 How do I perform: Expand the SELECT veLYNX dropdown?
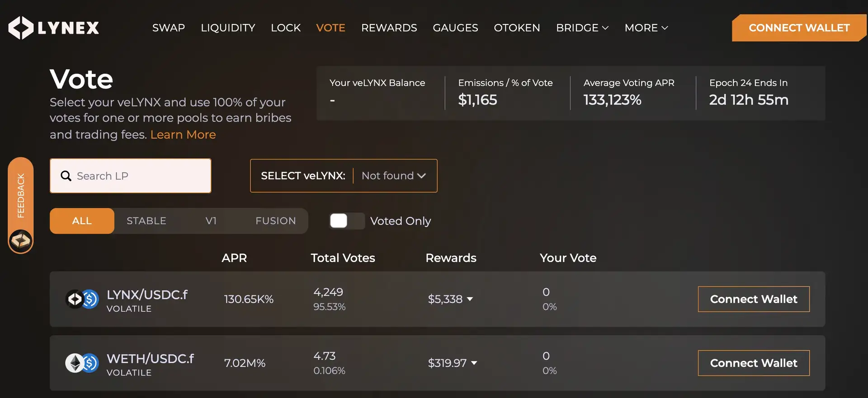(x=393, y=176)
